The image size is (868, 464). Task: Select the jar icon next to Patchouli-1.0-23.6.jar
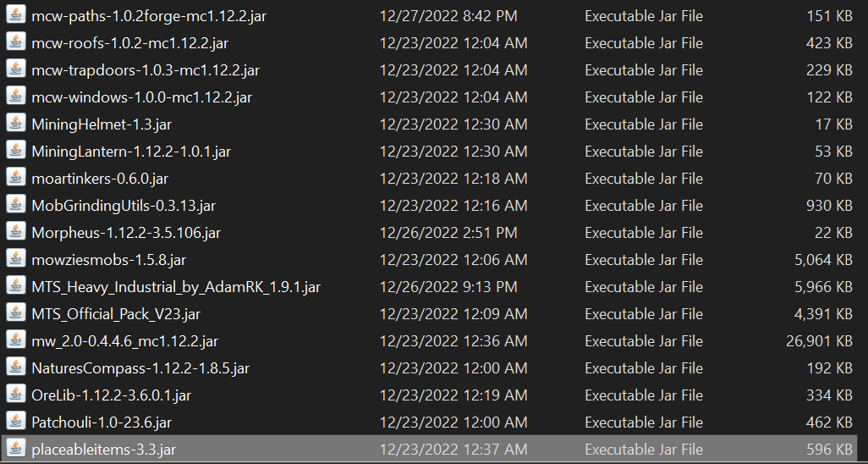(x=16, y=422)
